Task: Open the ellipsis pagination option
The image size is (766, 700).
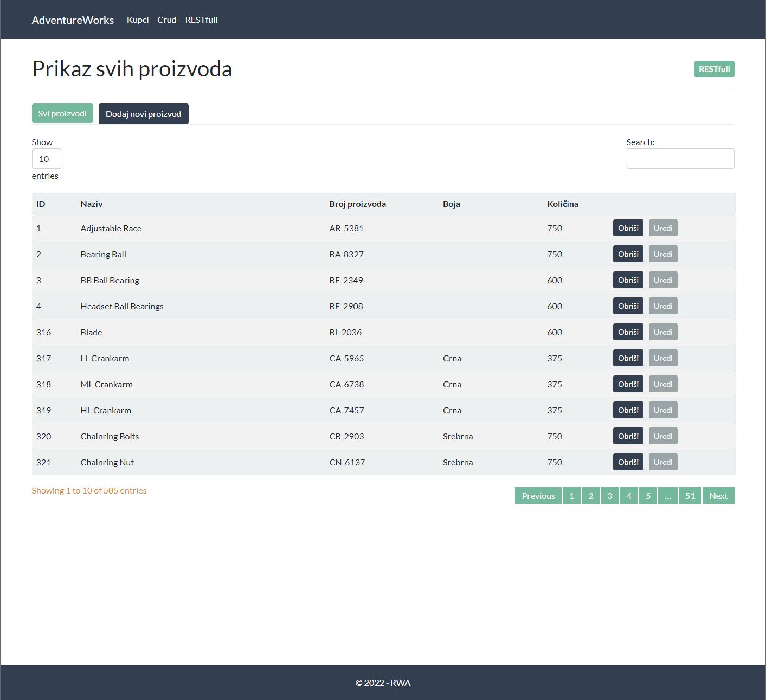Action: (x=667, y=495)
